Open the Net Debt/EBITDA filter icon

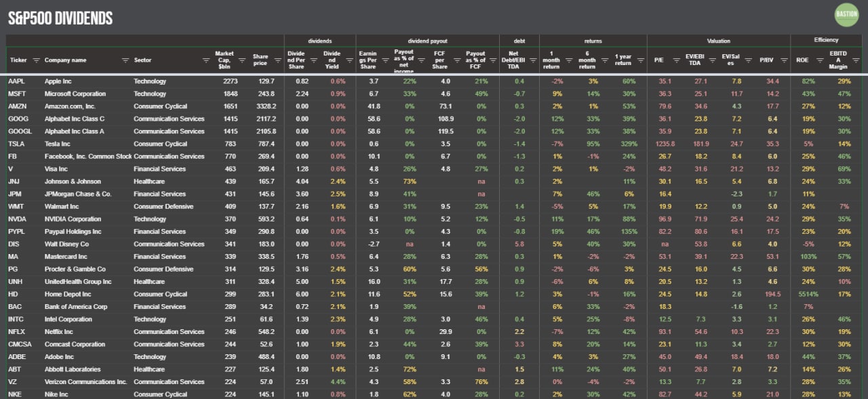533,60
